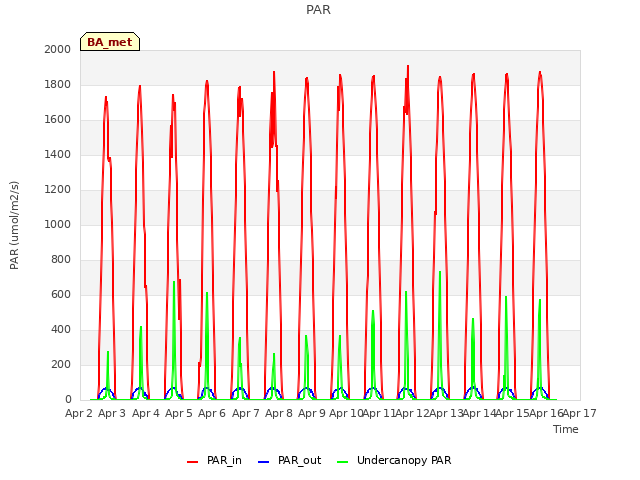Image resolution: width=640 pixels, height=480 pixels.
Task: Click the Apr 5 x-axis tick label
Action: coord(179,413)
